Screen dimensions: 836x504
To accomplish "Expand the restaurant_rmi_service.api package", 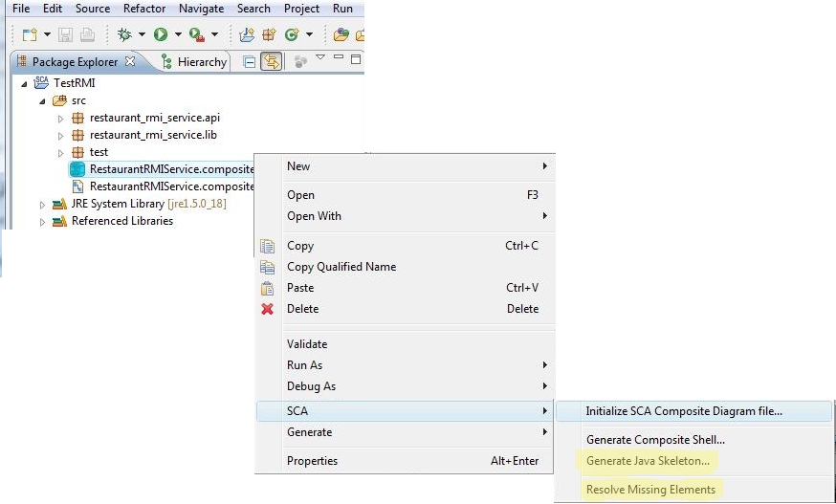I will point(61,119).
